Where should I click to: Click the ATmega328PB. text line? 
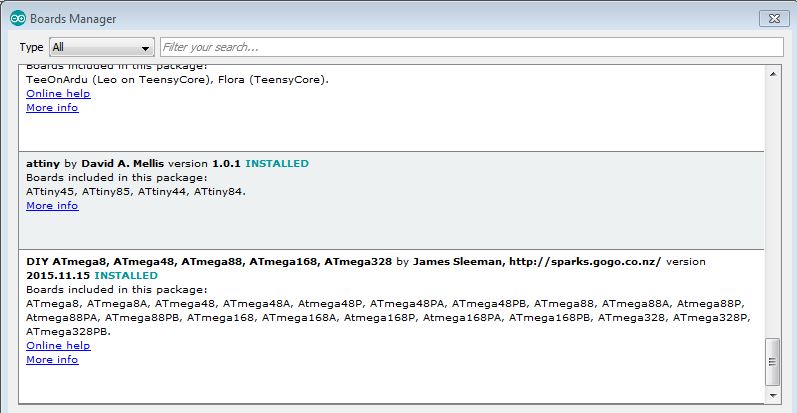click(68, 332)
